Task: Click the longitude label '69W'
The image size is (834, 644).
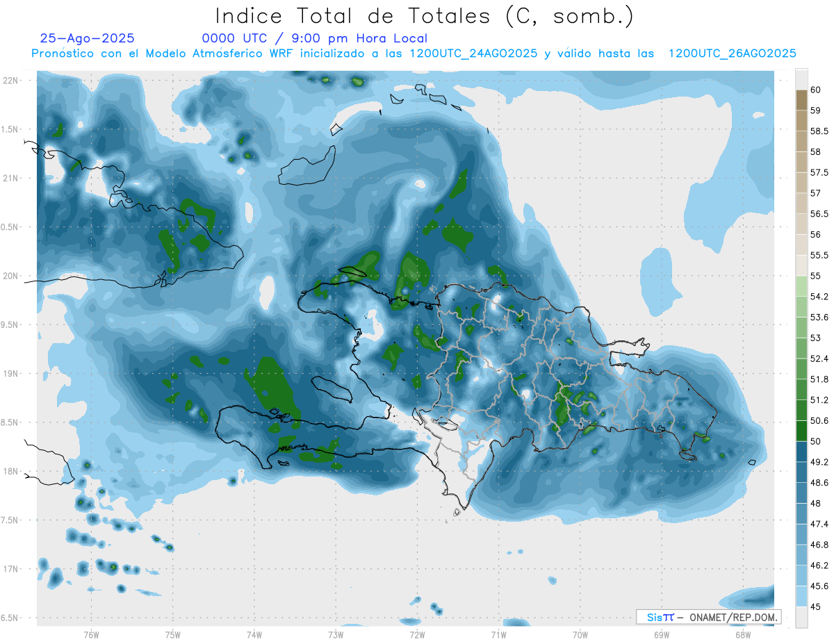Action: point(662,635)
